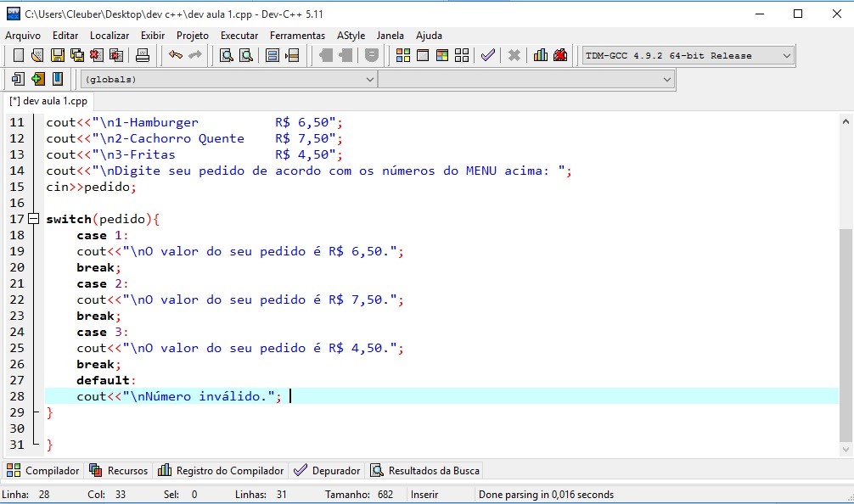Open a new source file icon
This screenshot has width=854, height=504.
(18, 54)
